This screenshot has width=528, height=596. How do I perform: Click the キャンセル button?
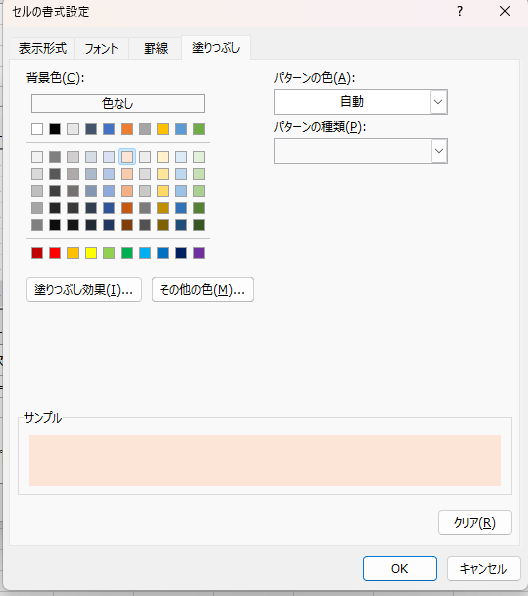pos(484,569)
